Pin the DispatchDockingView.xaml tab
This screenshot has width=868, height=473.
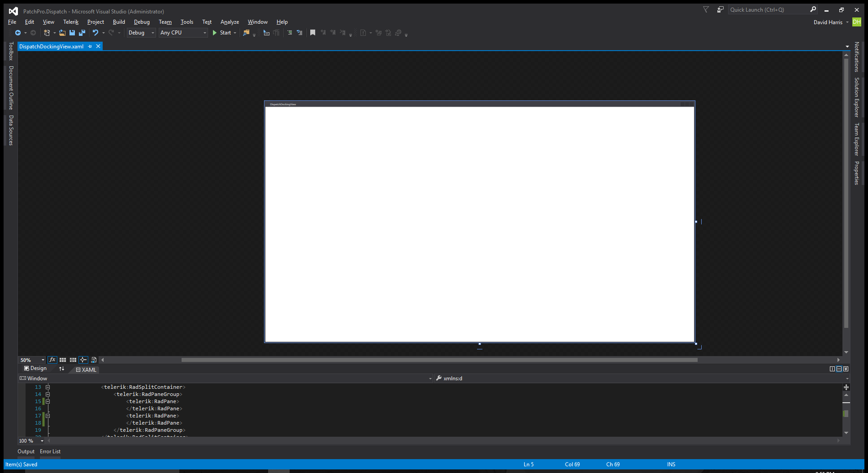click(90, 46)
